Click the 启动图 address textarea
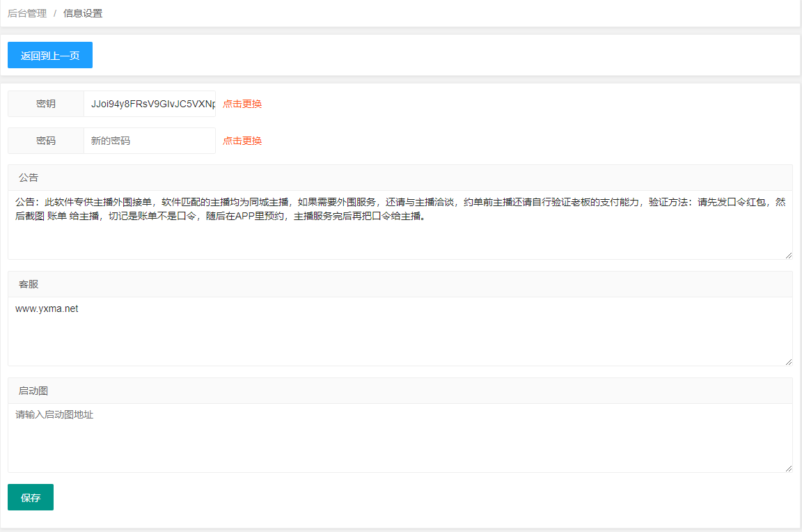This screenshot has height=532, width=802. pos(400,438)
